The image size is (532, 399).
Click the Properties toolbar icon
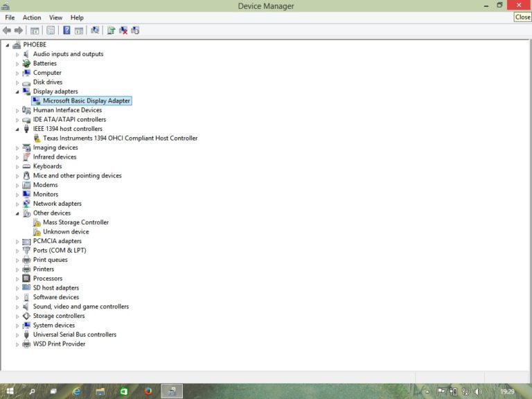pyautogui.click(x=51, y=30)
